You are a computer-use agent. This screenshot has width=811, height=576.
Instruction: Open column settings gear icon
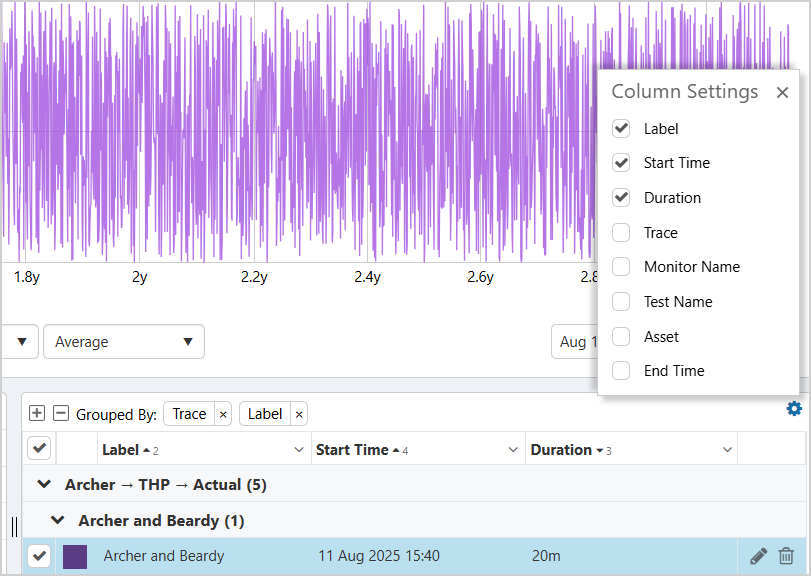pyautogui.click(x=794, y=408)
